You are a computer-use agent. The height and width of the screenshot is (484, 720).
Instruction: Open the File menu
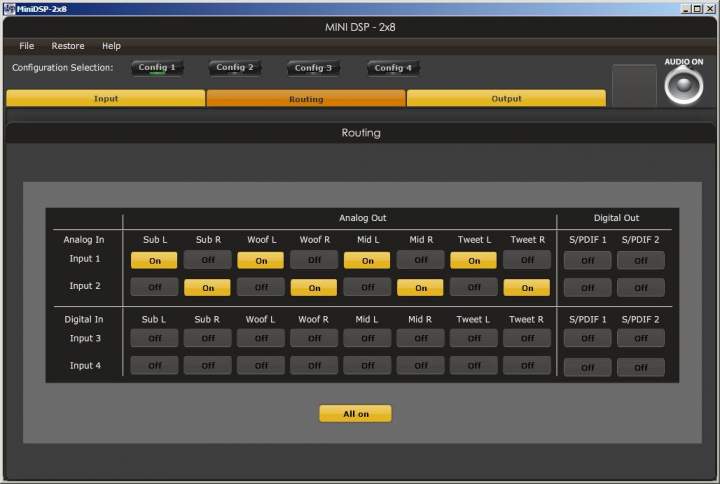coord(27,46)
